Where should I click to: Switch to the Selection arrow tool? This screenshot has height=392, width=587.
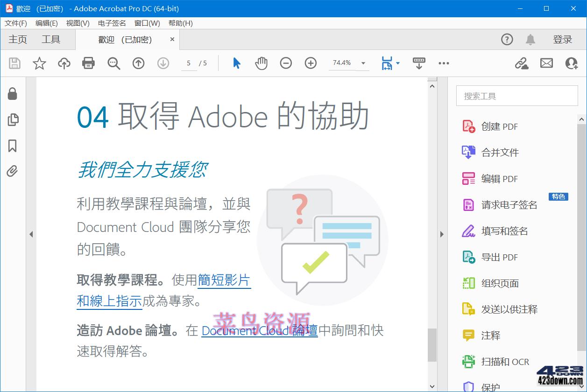click(237, 63)
